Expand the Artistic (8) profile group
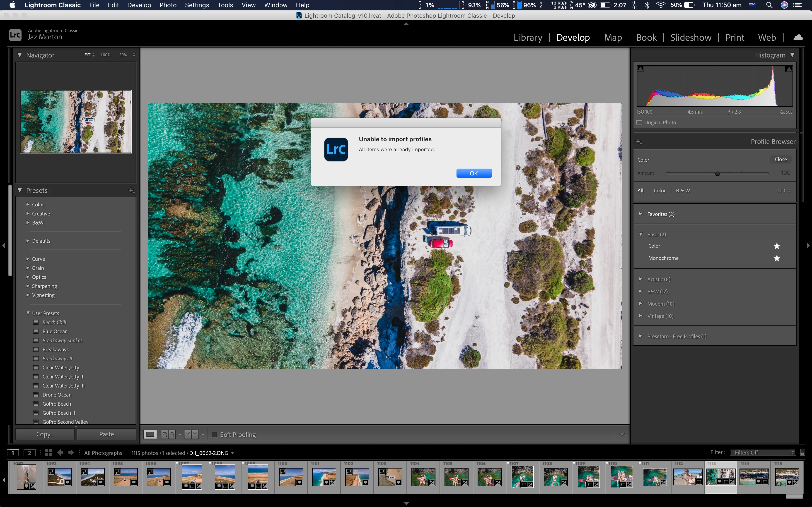The width and height of the screenshot is (812, 507). (x=640, y=279)
